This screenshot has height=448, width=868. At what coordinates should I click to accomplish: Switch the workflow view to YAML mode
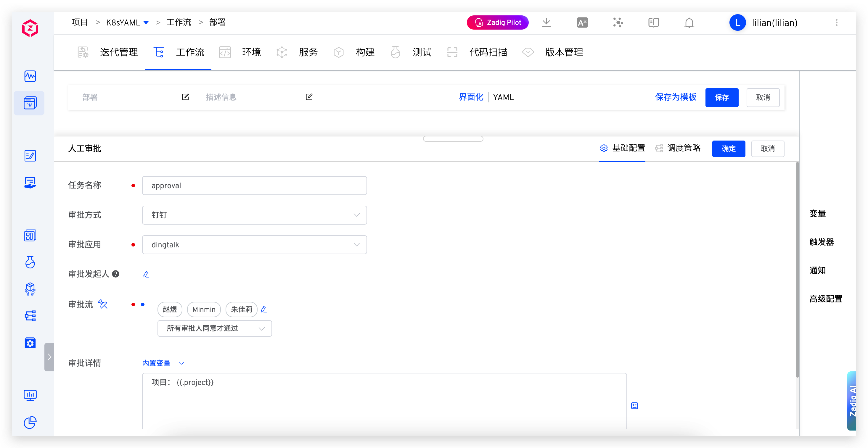point(503,97)
